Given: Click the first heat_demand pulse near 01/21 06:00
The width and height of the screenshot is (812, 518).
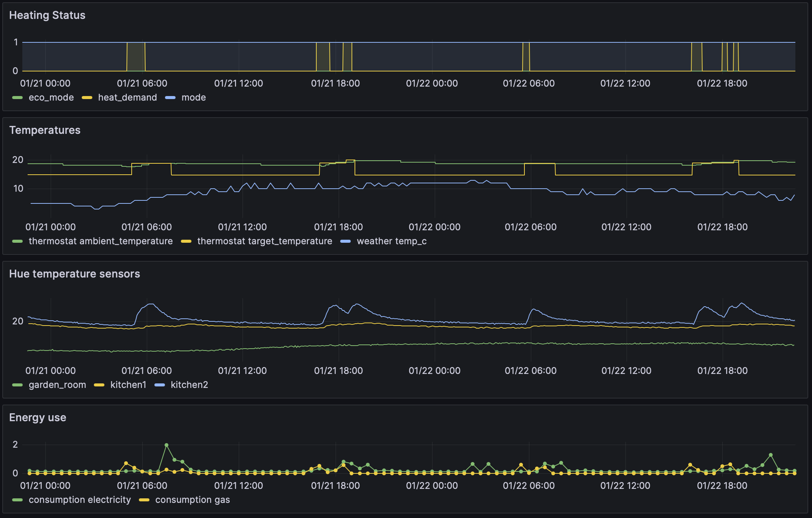Looking at the screenshot, I should coord(136,57).
